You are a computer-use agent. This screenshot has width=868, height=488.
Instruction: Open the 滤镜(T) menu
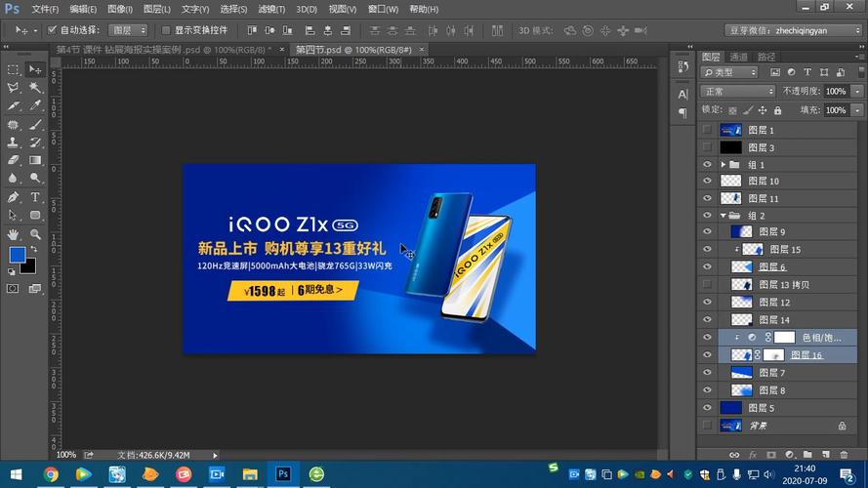tap(271, 10)
